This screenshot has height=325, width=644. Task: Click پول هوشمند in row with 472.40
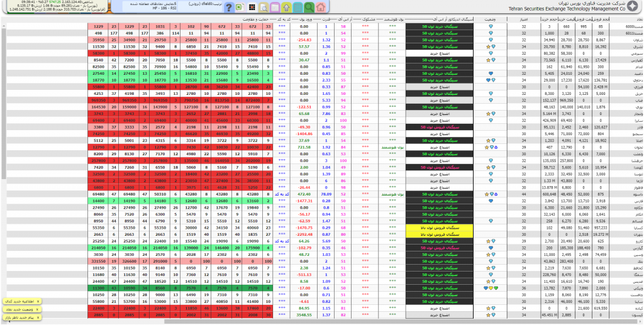tap(392, 194)
